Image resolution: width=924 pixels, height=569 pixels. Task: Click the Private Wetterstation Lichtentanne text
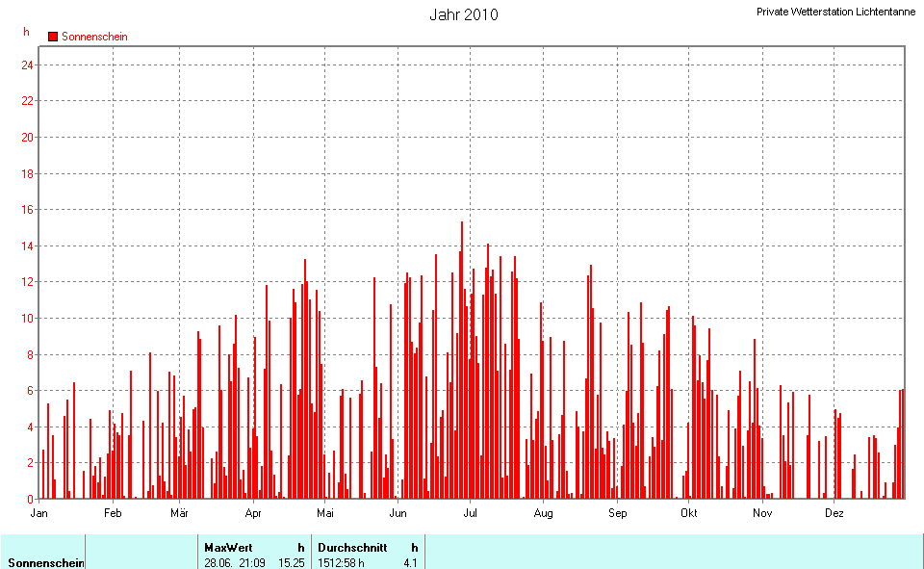(x=835, y=12)
